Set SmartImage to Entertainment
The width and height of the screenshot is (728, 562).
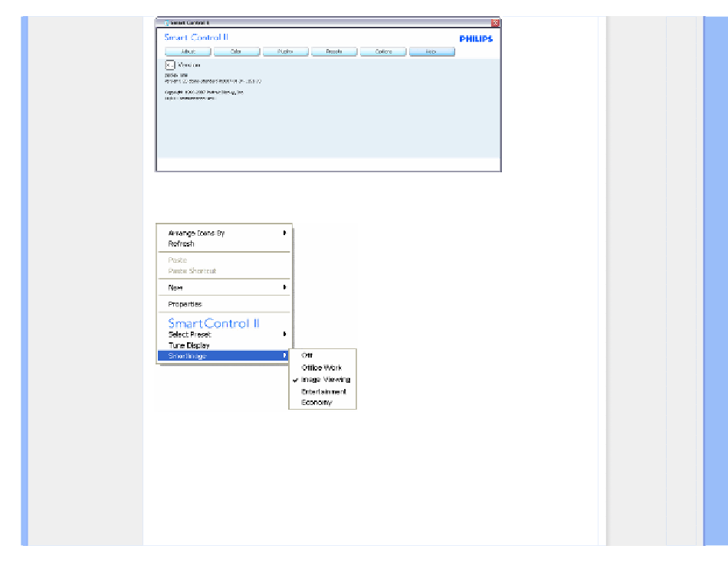coord(323,392)
